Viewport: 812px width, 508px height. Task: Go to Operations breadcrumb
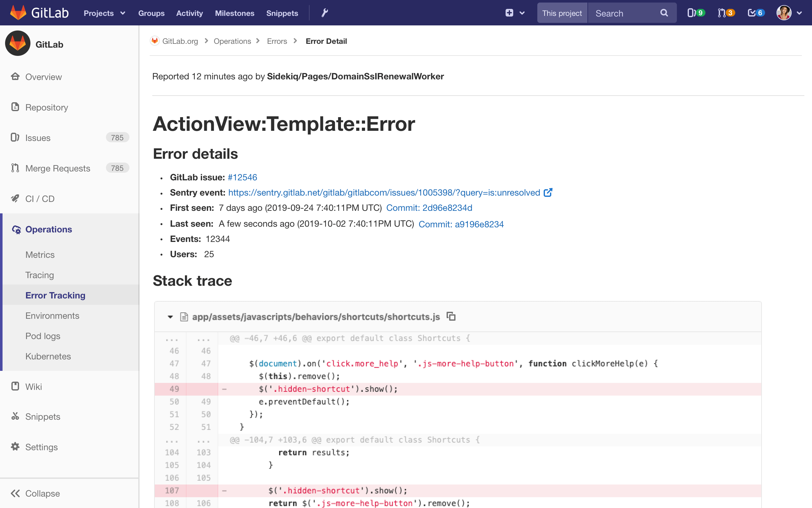[232, 41]
